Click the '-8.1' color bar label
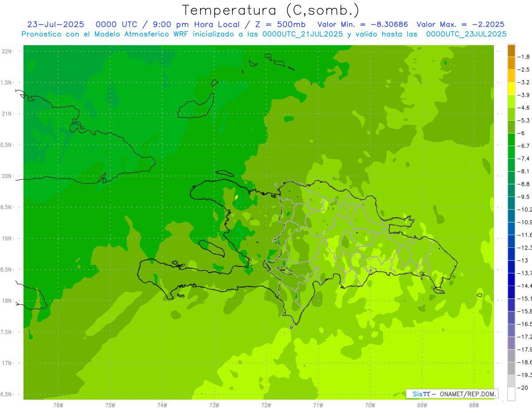 coord(524,171)
